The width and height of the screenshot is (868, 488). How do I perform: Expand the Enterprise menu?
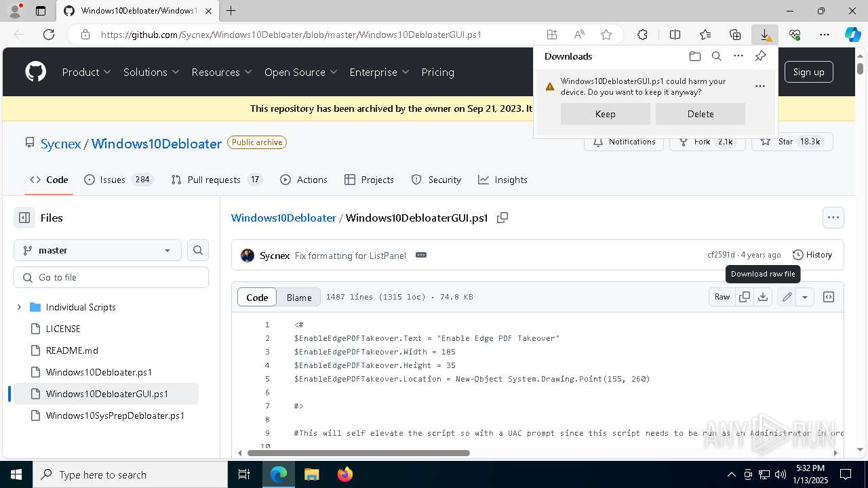(x=379, y=72)
